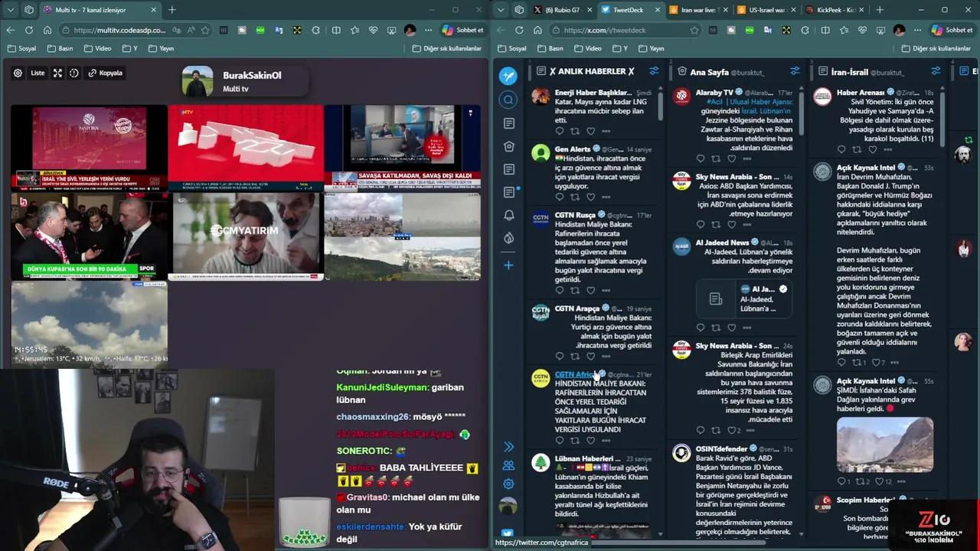Screen dimensions: 980x551
Task: Open the notifications bell in TweetDeck sidebar
Action: [509, 215]
